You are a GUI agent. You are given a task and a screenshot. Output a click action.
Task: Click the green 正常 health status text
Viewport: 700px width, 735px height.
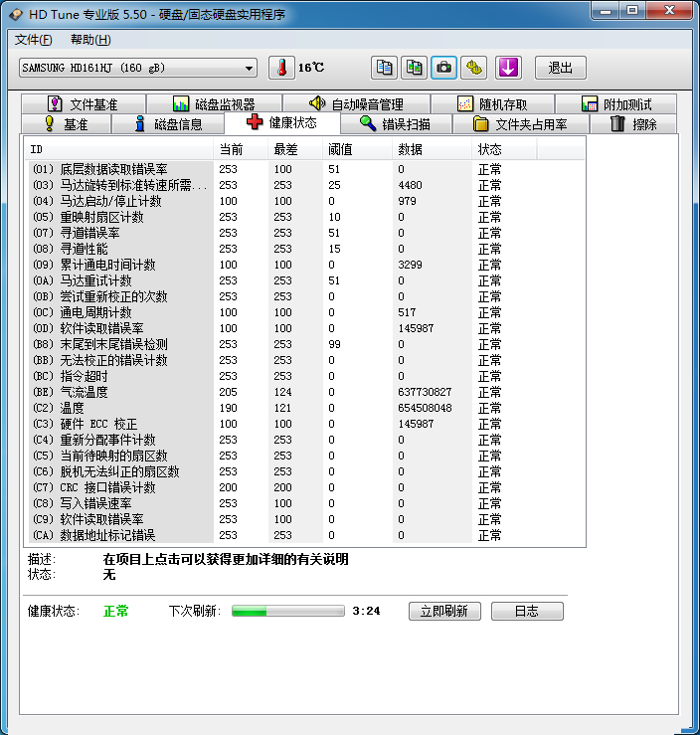(x=115, y=611)
